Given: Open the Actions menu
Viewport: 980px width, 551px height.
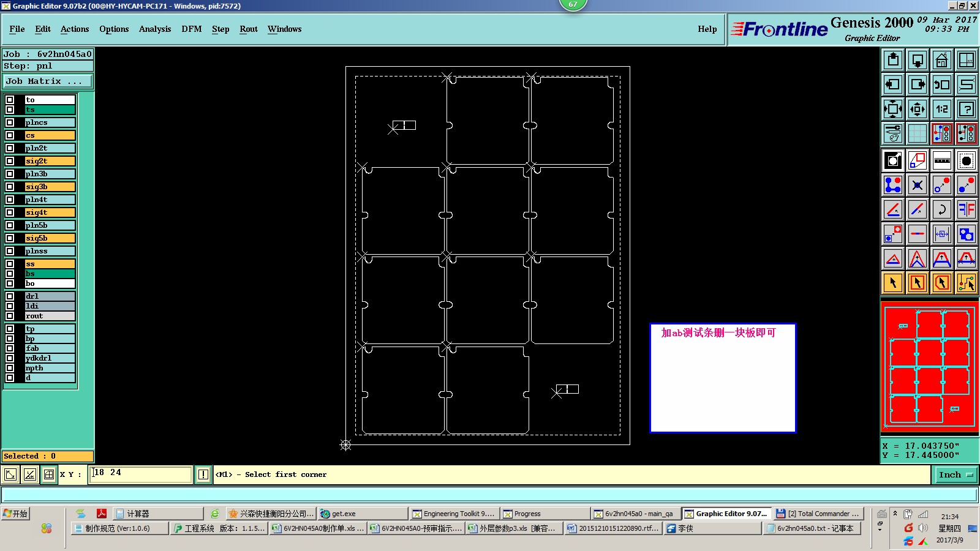Looking at the screenshot, I should pos(75,29).
